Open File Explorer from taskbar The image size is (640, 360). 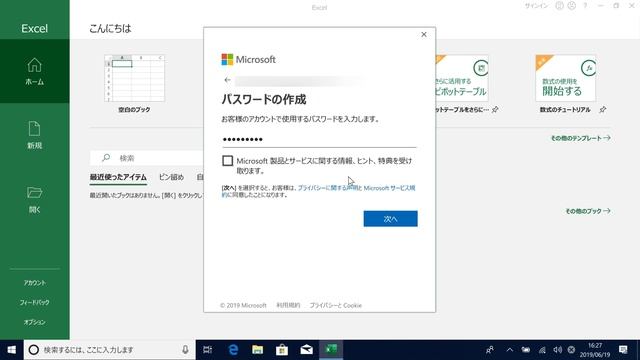(257, 350)
